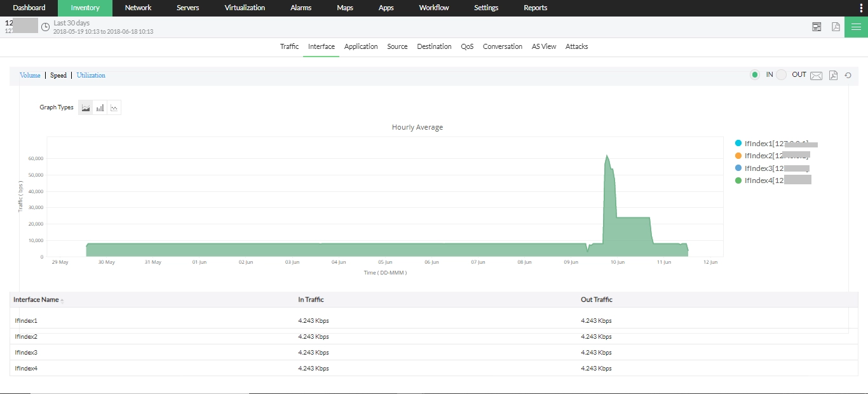
Task: Show the Utilization graph view
Action: 91,75
